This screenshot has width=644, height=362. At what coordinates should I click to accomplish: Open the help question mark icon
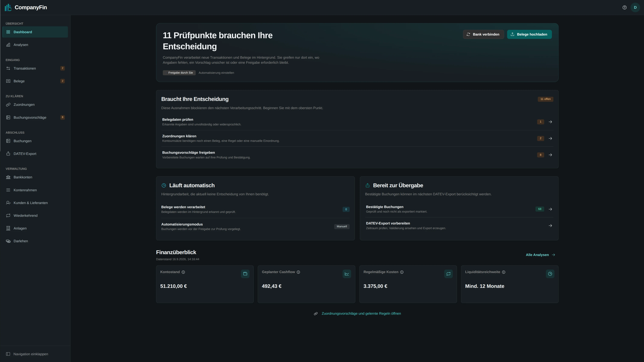(x=624, y=8)
